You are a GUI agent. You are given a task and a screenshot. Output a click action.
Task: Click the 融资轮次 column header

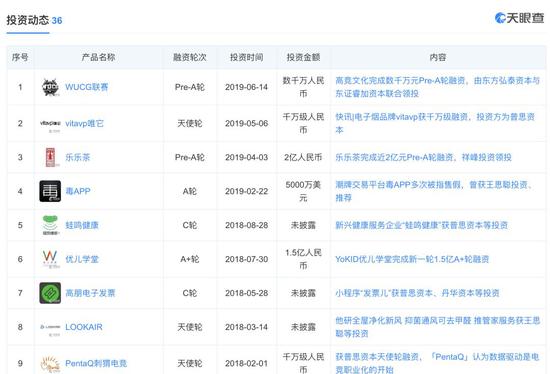[189, 57]
